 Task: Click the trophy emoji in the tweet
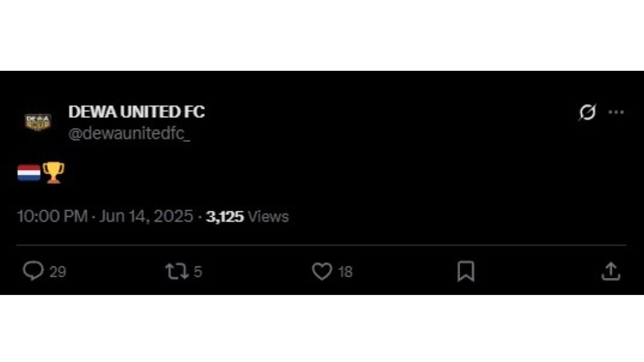click(x=54, y=173)
